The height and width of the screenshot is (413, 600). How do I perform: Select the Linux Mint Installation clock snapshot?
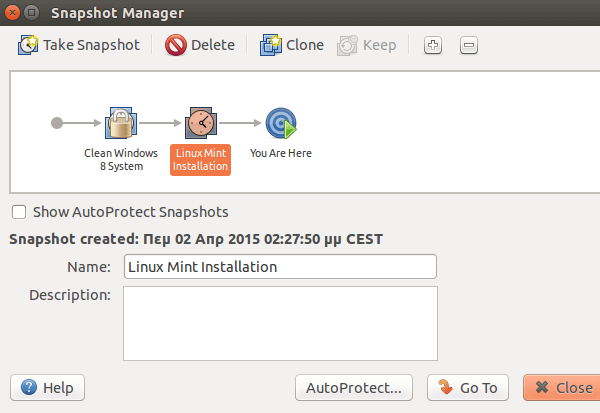tap(201, 123)
